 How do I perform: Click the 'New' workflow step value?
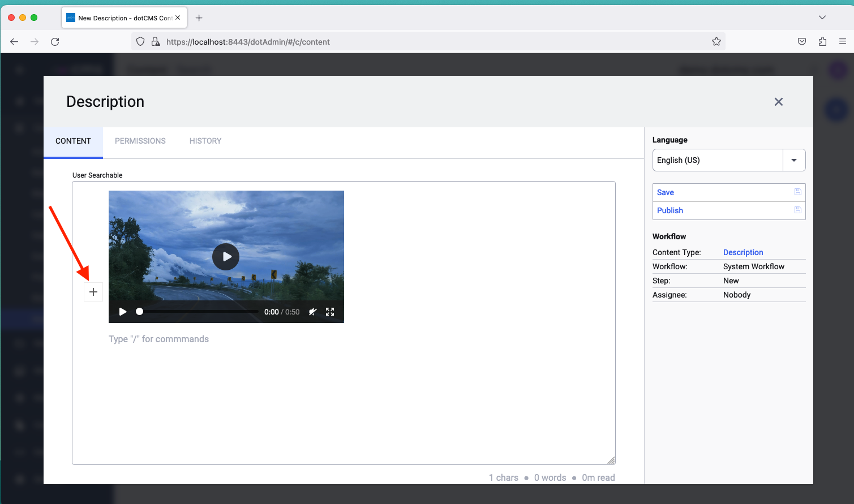coord(731,281)
